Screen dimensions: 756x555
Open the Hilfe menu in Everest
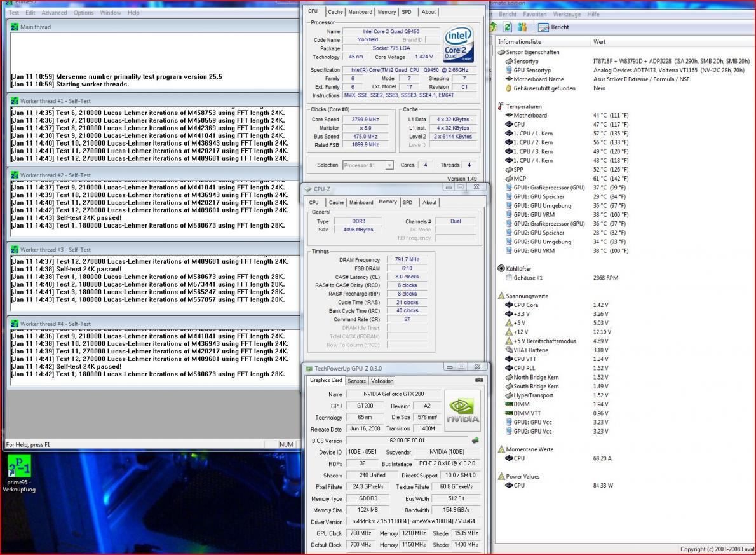[x=593, y=15]
